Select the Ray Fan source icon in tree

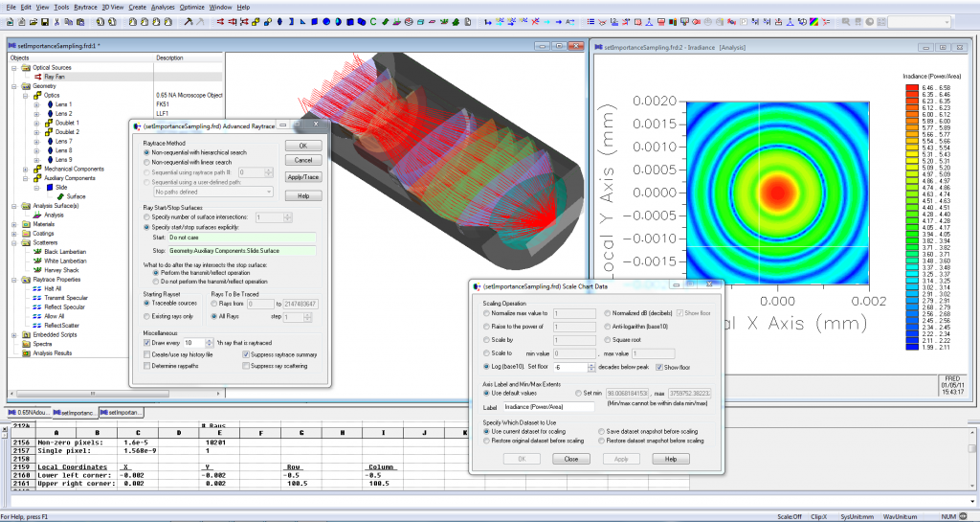coord(35,77)
